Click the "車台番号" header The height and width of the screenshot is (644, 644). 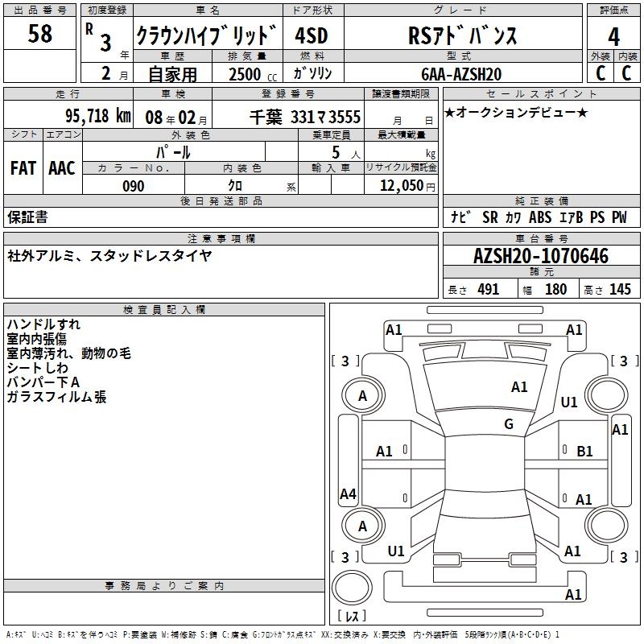pos(541,238)
